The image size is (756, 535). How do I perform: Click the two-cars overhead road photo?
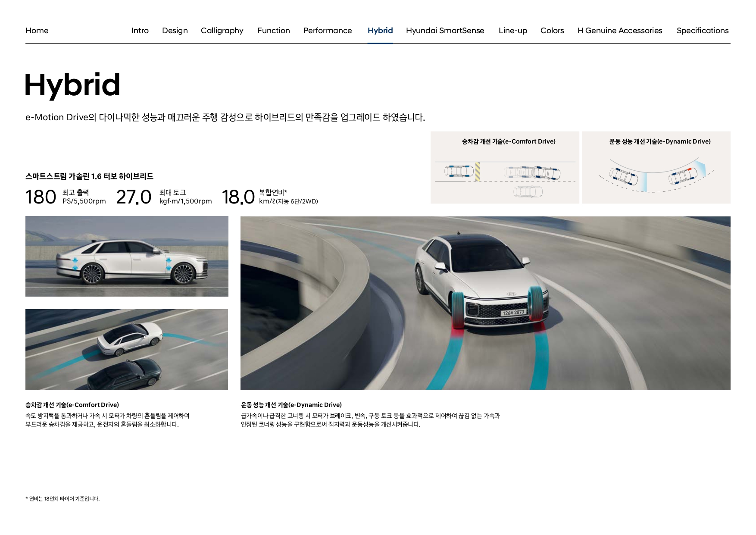click(127, 349)
